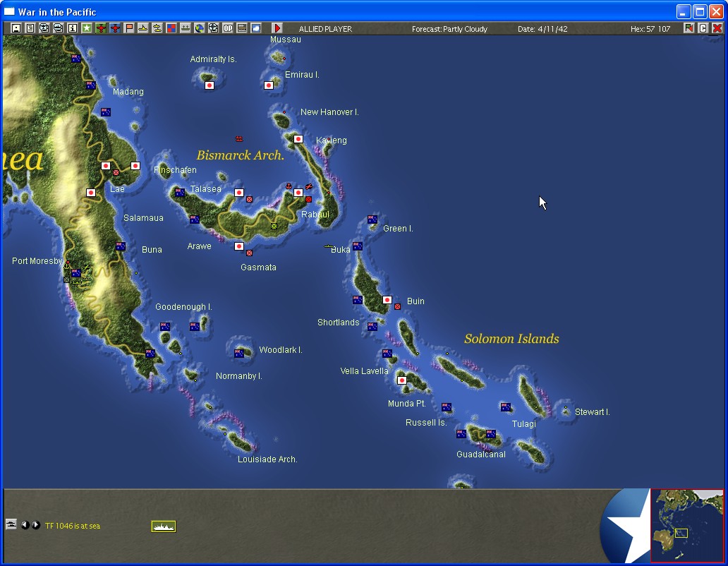The height and width of the screenshot is (566, 728).
Task: Select the Allied flag at Russell Is.
Action: click(x=447, y=407)
